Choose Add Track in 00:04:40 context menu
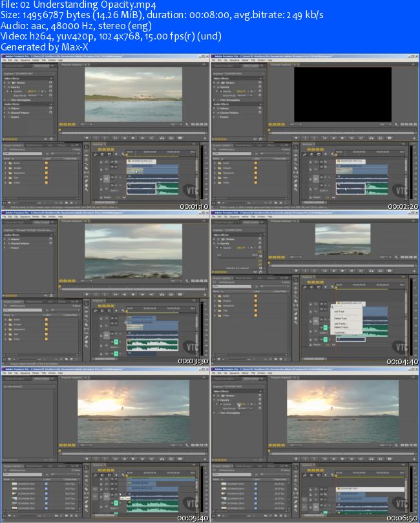Viewport: 420px width, 523px height. click(x=339, y=312)
